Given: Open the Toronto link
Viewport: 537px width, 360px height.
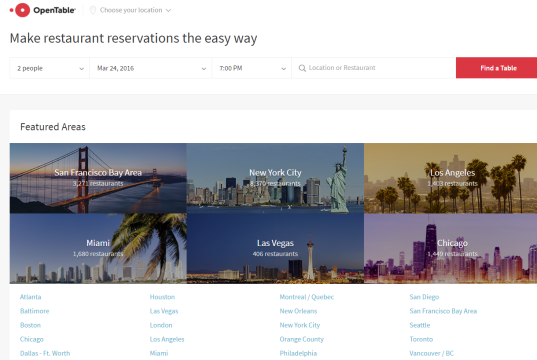Looking at the screenshot, I should click(421, 339).
